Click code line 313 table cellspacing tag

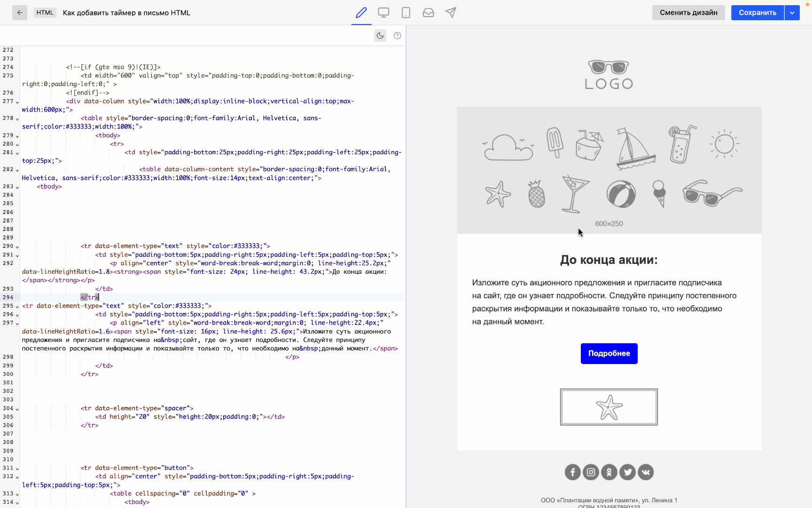pyautogui.click(x=183, y=493)
